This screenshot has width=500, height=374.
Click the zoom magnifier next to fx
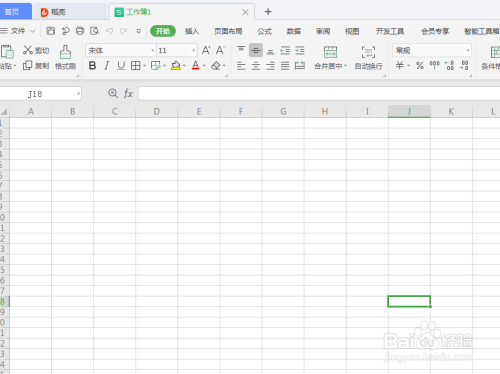pyautogui.click(x=113, y=93)
